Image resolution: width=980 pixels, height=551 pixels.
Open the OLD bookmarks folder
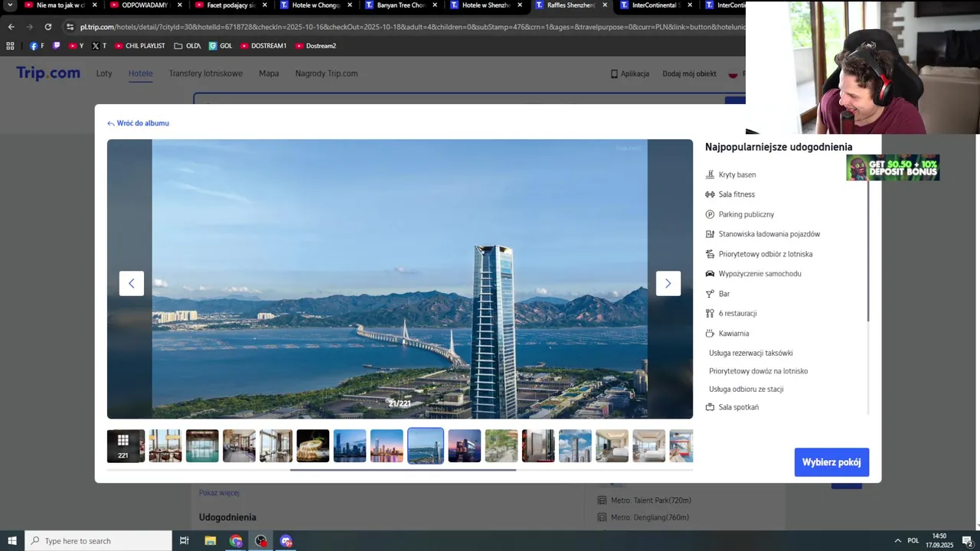click(x=187, y=46)
